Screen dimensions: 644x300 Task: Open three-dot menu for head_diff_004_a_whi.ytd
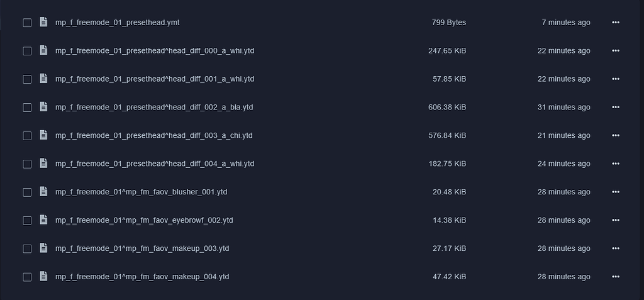click(615, 164)
